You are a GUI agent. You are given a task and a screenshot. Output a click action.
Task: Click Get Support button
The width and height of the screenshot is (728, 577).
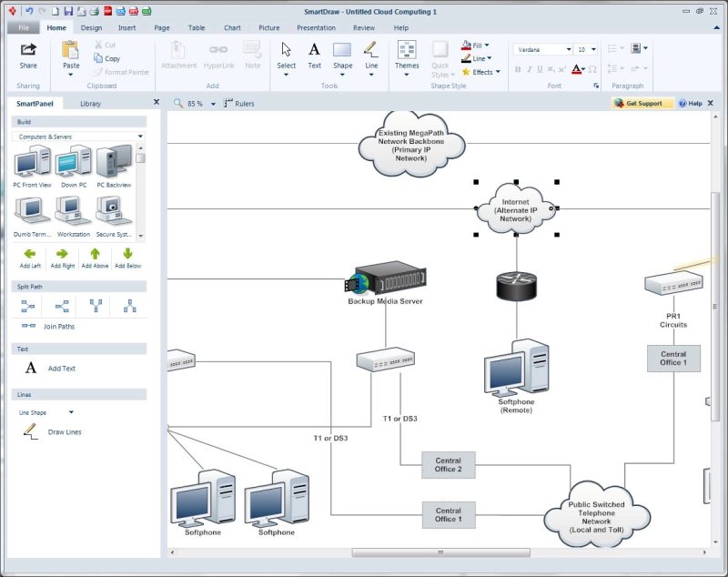[643, 103]
